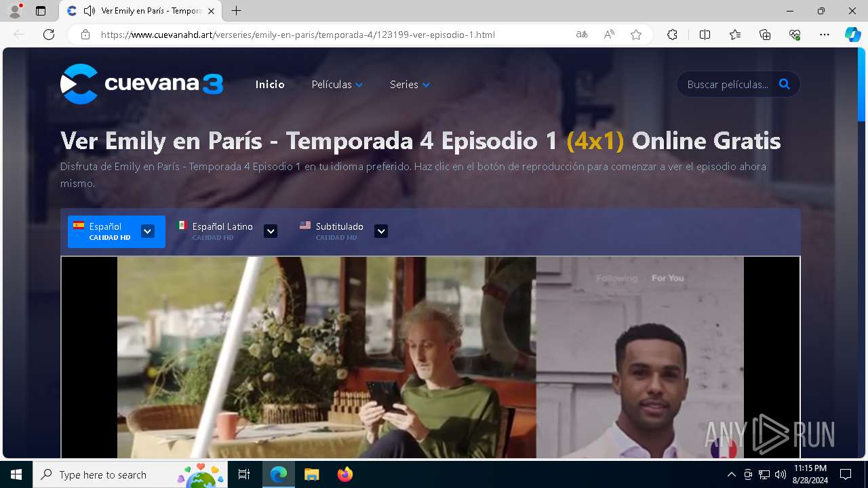Open Edge Settings and more menu
This screenshot has width=868, height=488.
(x=825, y=35)
